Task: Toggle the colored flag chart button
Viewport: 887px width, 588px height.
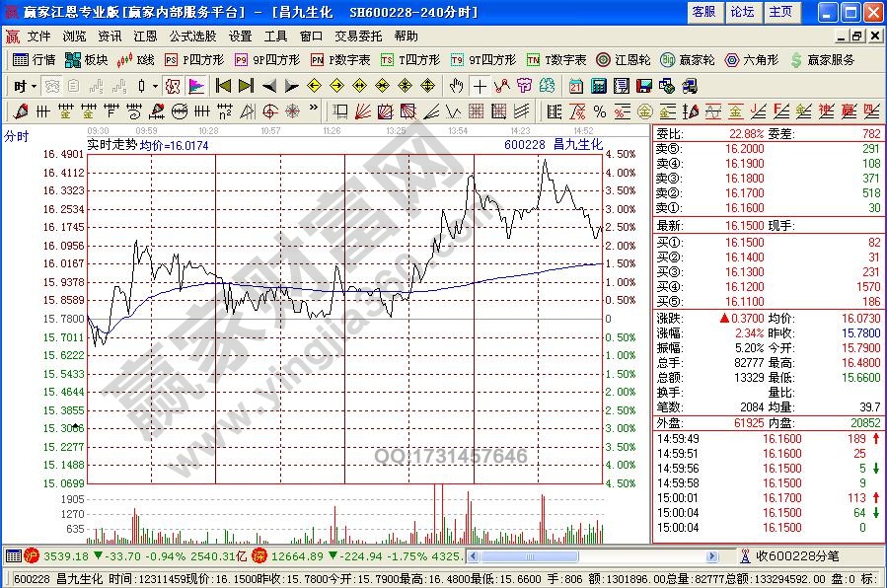Action: click(196, 86)
